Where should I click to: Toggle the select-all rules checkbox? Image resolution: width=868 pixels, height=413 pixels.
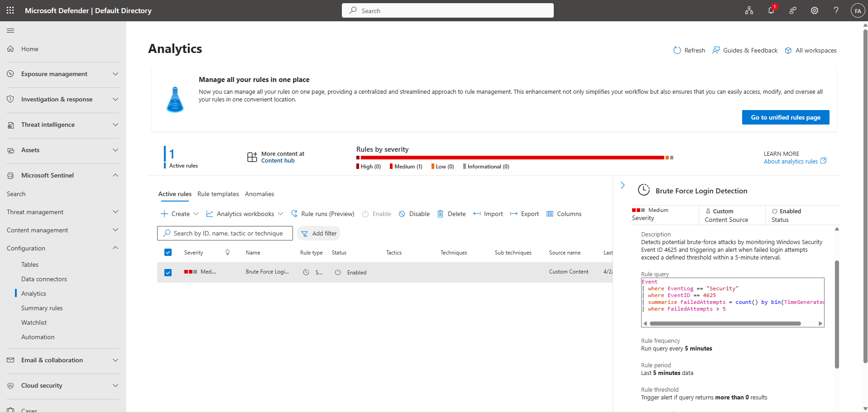click(x=168, y=252)
